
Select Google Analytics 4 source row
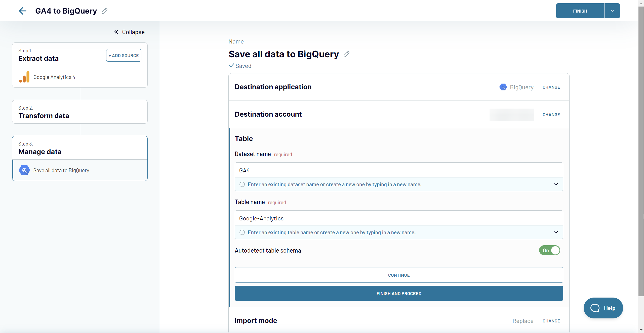pyautogui.click(x=80, y=77)
